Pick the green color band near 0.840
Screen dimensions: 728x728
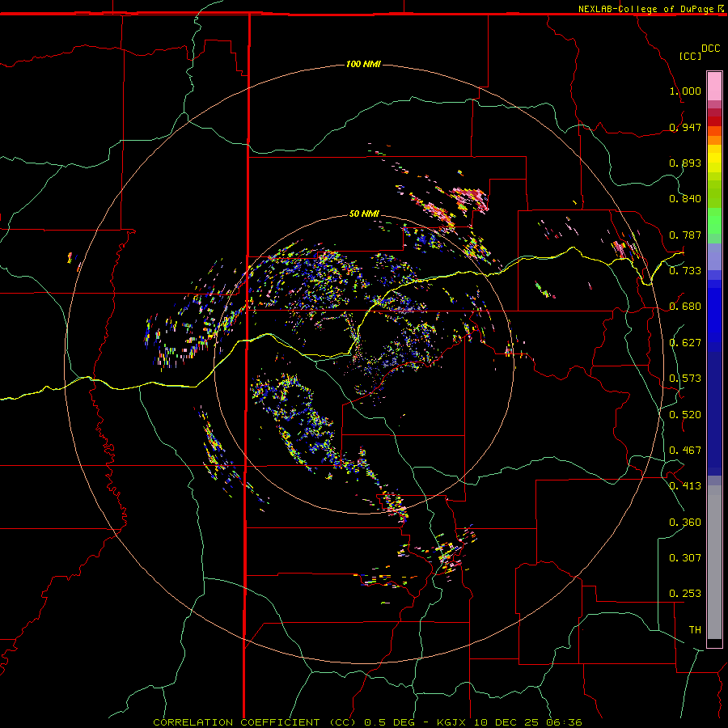pos(714,194)
